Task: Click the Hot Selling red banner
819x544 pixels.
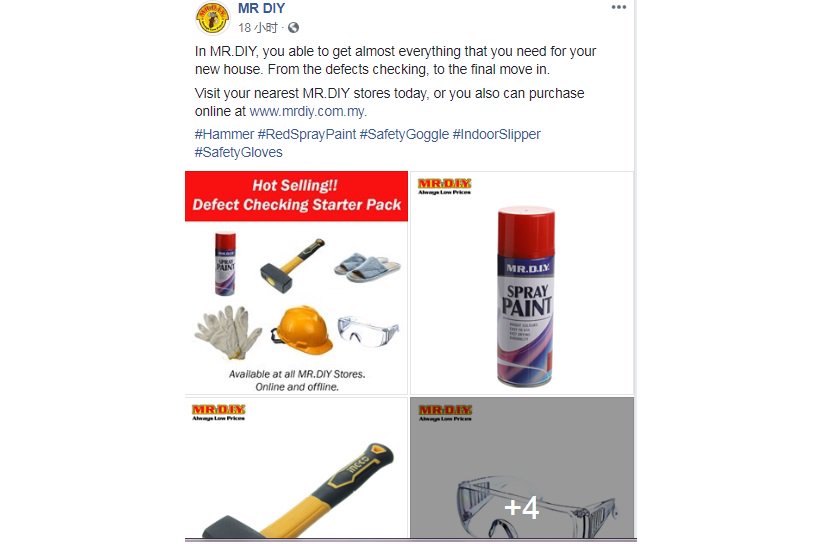Action: coord(296,196)
